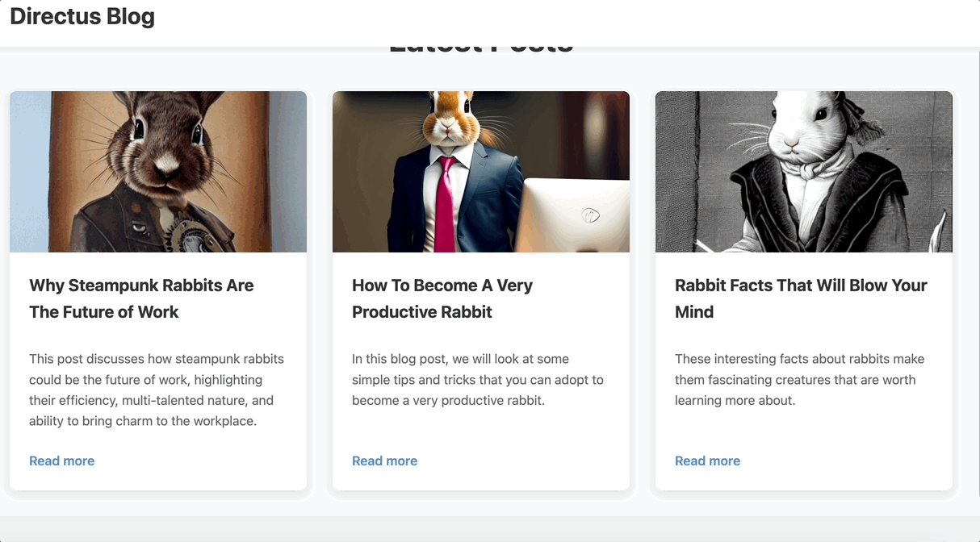
Task: Open the 'Why Steampunk Rabbits Are The Future of Work' post
Action: click(x=141, y=298)
